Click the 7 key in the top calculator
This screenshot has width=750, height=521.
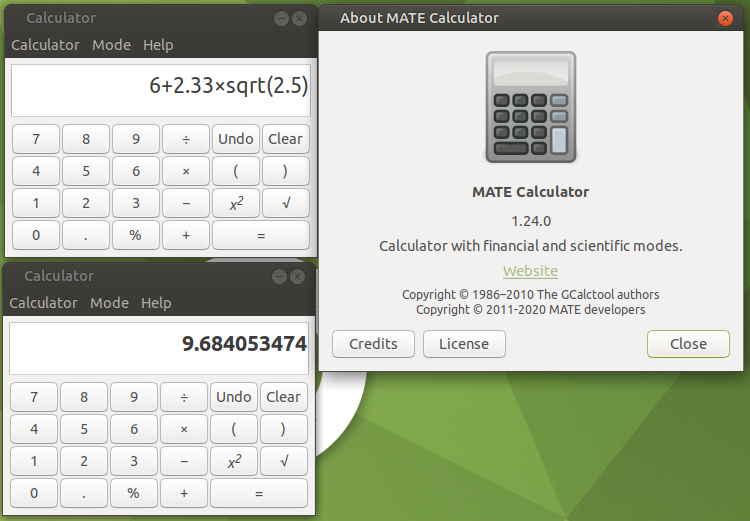[36, 139]
